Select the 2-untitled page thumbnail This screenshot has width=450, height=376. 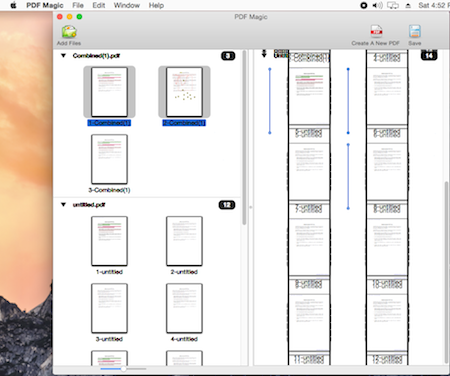point(184,241)
